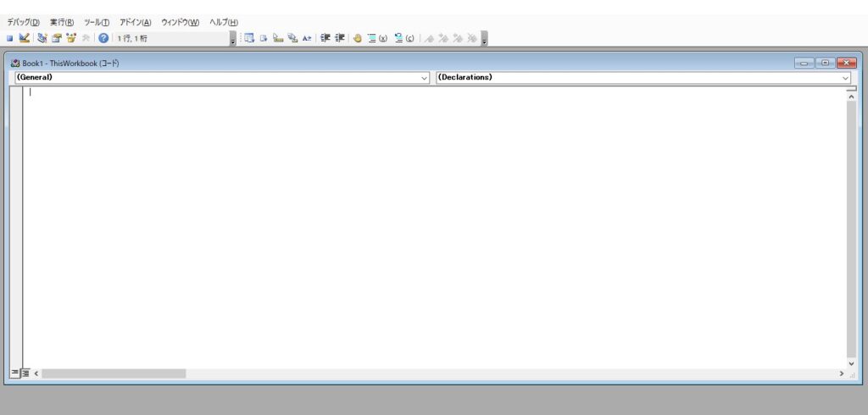
Task: Switch to Procedure View at bottom left
Action: point(14,373)
